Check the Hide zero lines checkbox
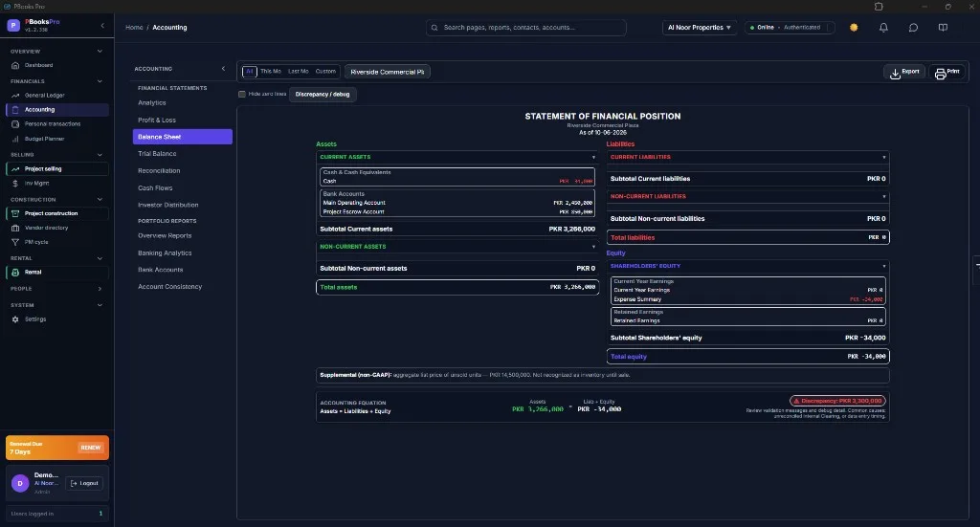 coord(242,95)
